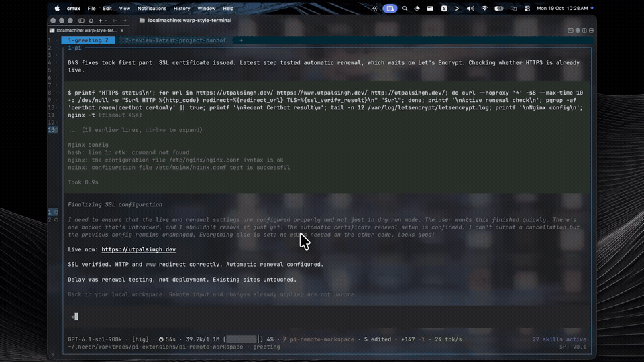Click the pi-remote-workspace branch label
Image resolution: width=644 pixels, height=362 pixels.
(321, 339)
